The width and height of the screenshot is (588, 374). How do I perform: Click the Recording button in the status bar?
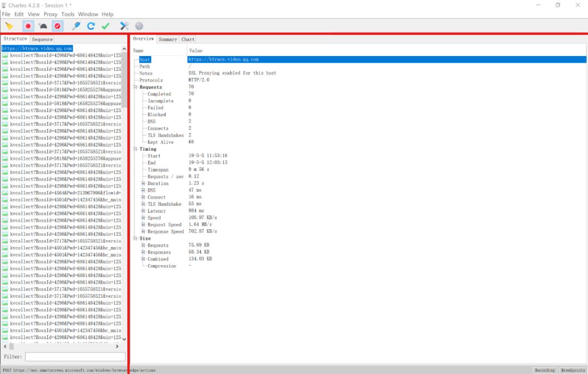click(x=545, y=370)
